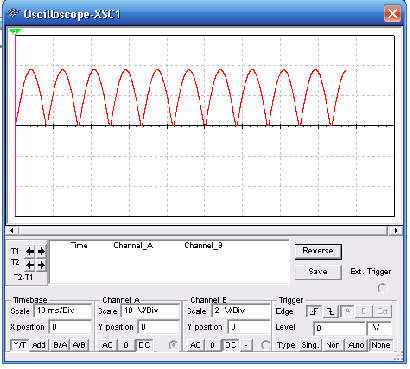410x369 pixels.
Task: Set Channel A coupling to 0
Action: click(126, 345)
